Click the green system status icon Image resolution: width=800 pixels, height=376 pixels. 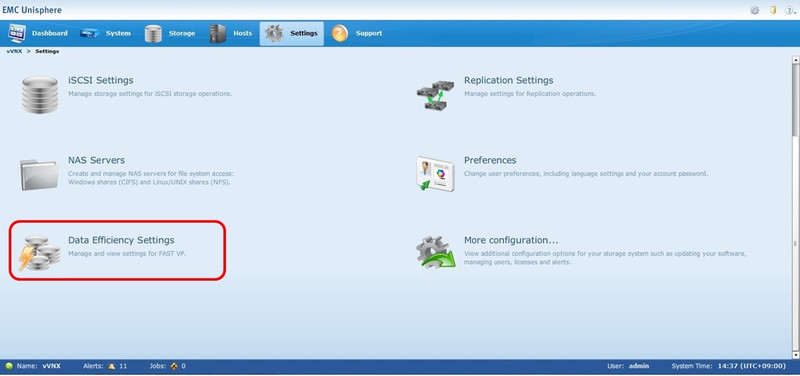tap(9, 366)
